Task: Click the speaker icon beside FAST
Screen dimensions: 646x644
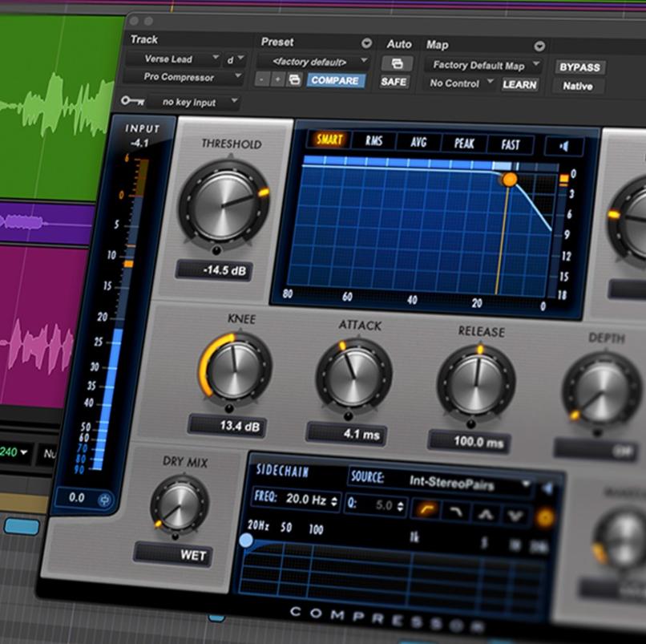Action: (563, 147)
